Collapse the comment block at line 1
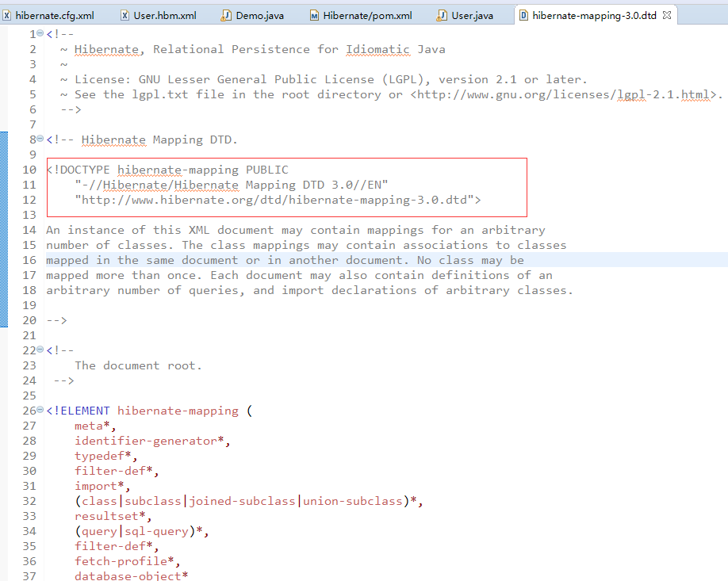The height and width of the screenshot is (581, 728). coord(40,33)
